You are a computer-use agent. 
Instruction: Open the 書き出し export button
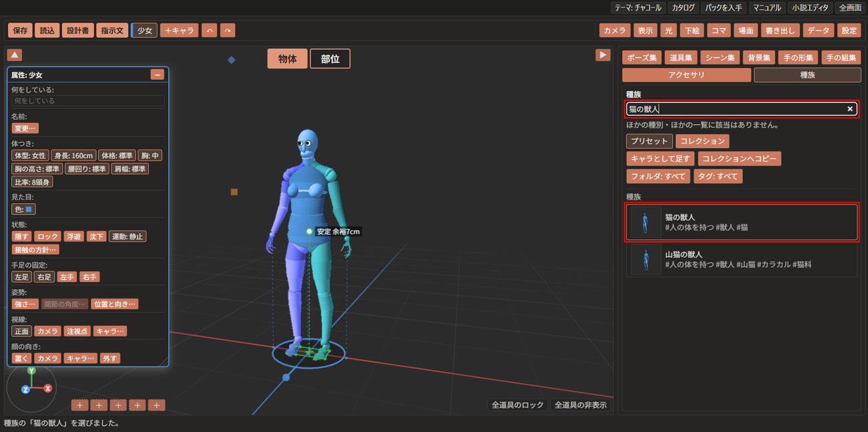coord(780,31)
